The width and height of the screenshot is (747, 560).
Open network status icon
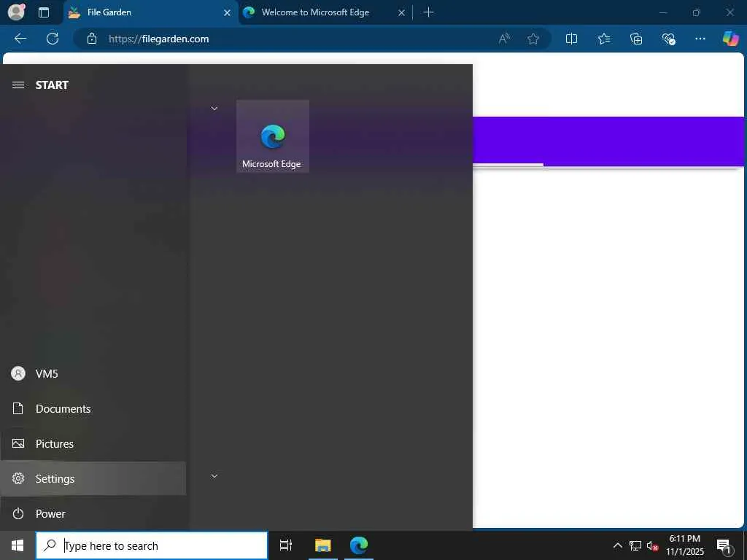[x=635, y=545]
